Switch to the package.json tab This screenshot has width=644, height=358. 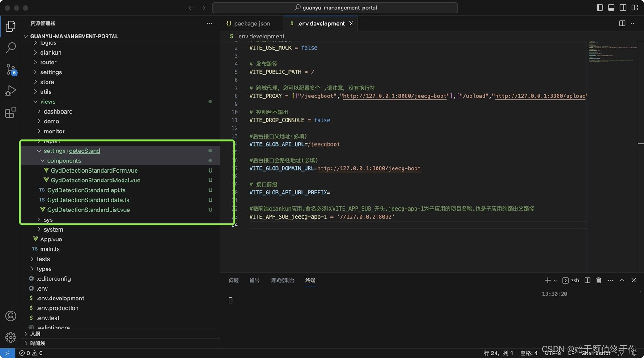click(x=252, y=24)
